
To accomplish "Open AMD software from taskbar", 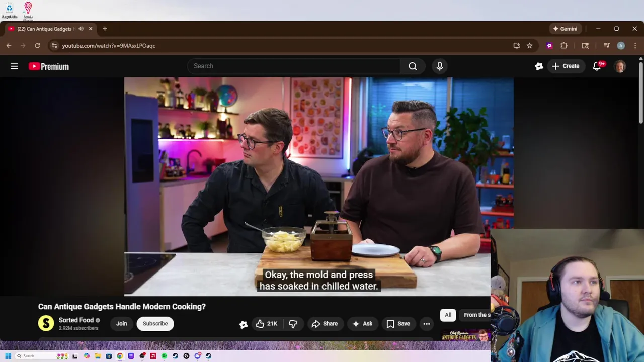I will tap(153, 356).
